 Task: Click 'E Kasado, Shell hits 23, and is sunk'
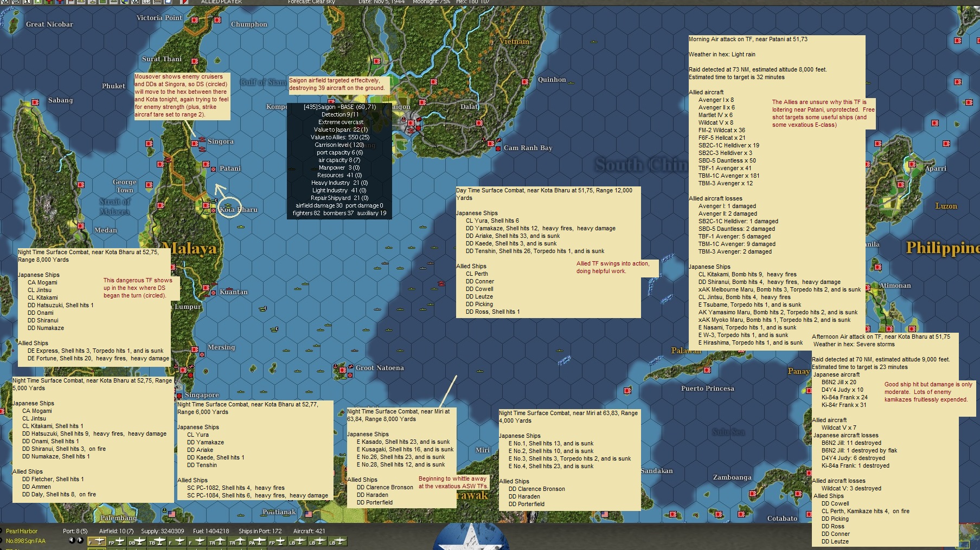click(403, 442)
